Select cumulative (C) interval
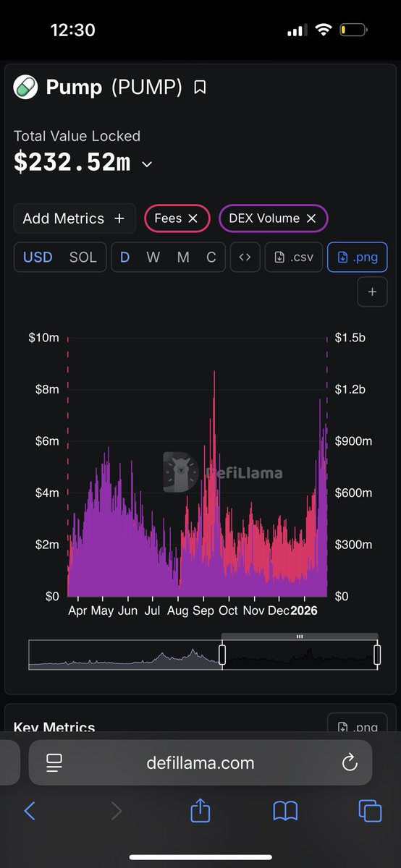 pyautogui.click(x=211, y=258)
